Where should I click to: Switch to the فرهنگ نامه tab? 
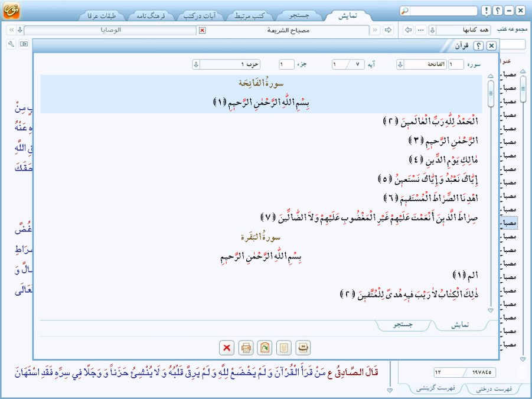[151, 15]
